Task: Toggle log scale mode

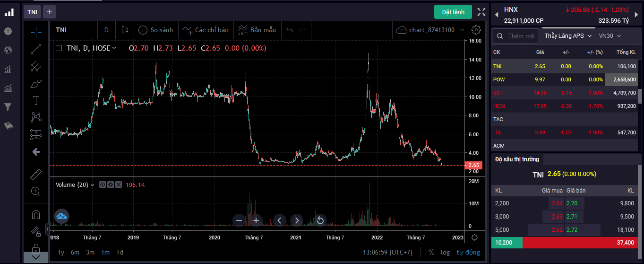Action: [x=445, y=252]
